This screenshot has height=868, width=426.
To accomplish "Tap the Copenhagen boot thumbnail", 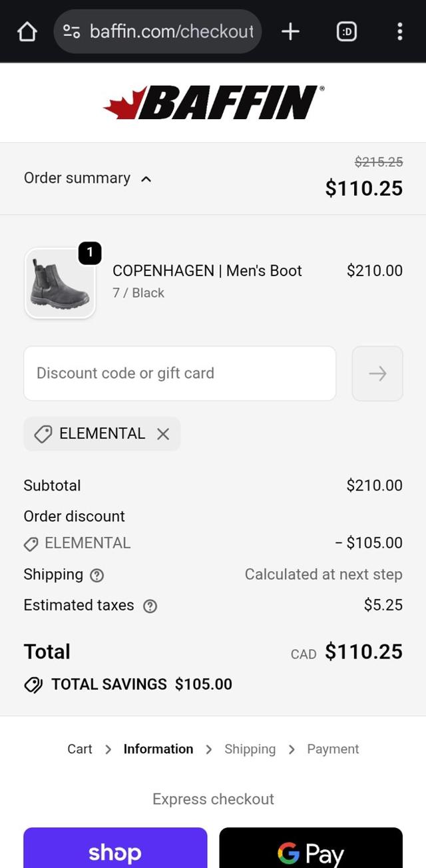I will pos(60,284).
